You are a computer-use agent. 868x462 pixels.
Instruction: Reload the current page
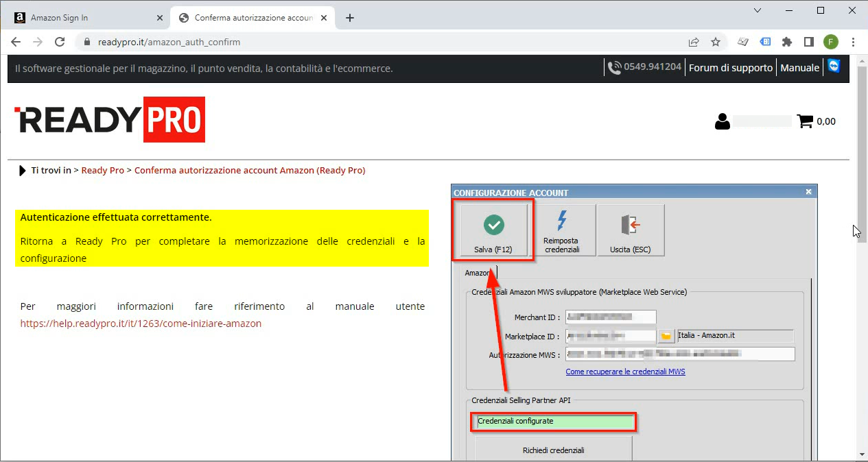click(x=60, y=42)
